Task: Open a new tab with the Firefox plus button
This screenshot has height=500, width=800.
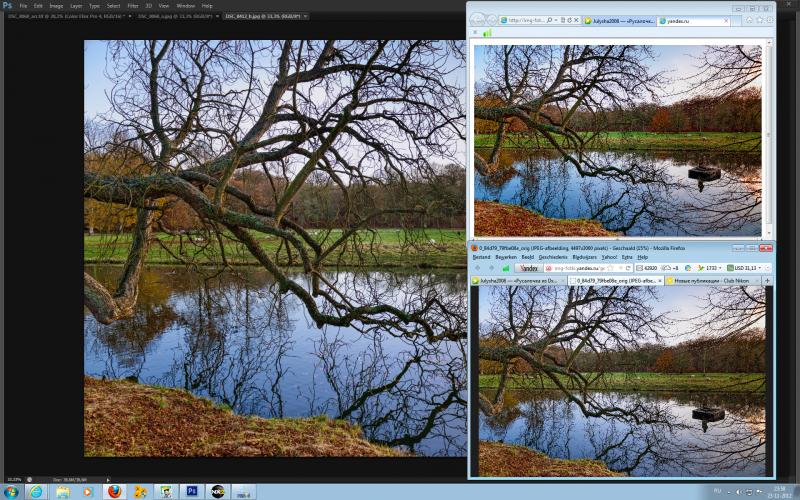Action: (x=767, y=281)
